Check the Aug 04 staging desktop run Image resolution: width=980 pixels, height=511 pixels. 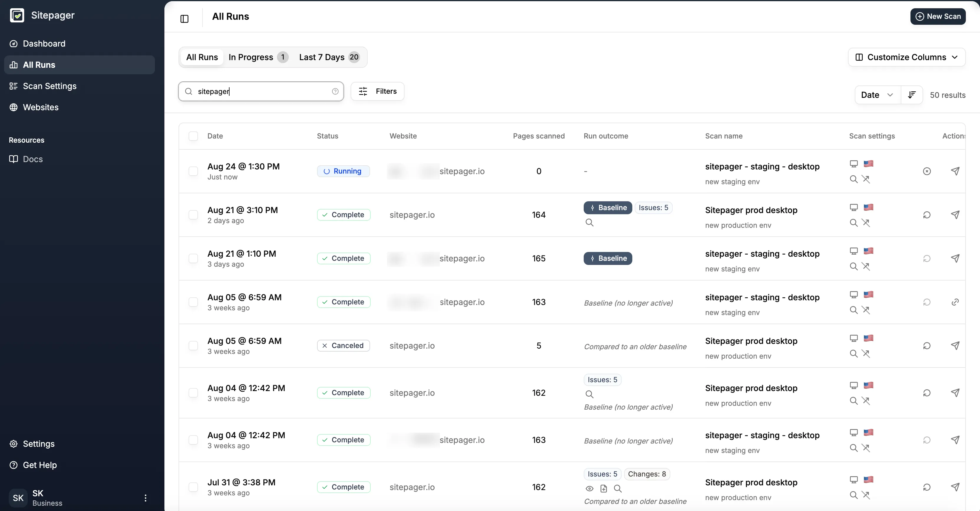pos(193,440)
